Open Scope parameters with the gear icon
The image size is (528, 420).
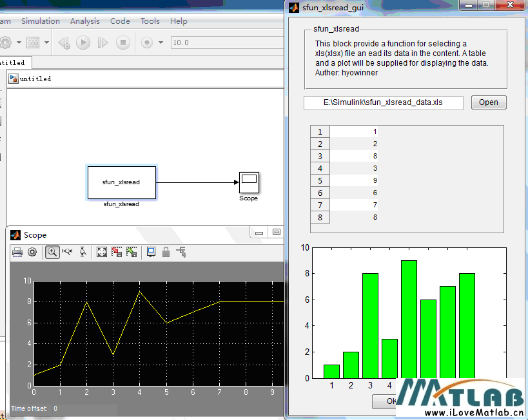coord(32,252)
